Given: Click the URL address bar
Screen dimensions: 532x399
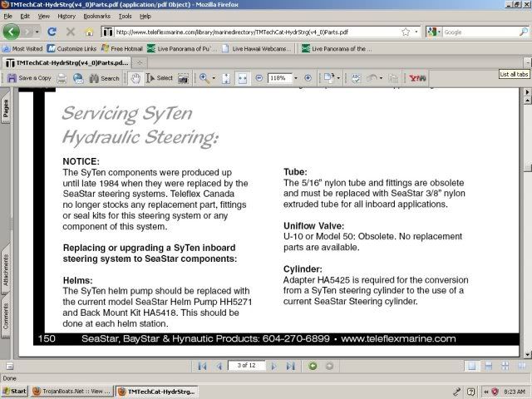Looking at the screenshot, I should [x=258, y=32].
